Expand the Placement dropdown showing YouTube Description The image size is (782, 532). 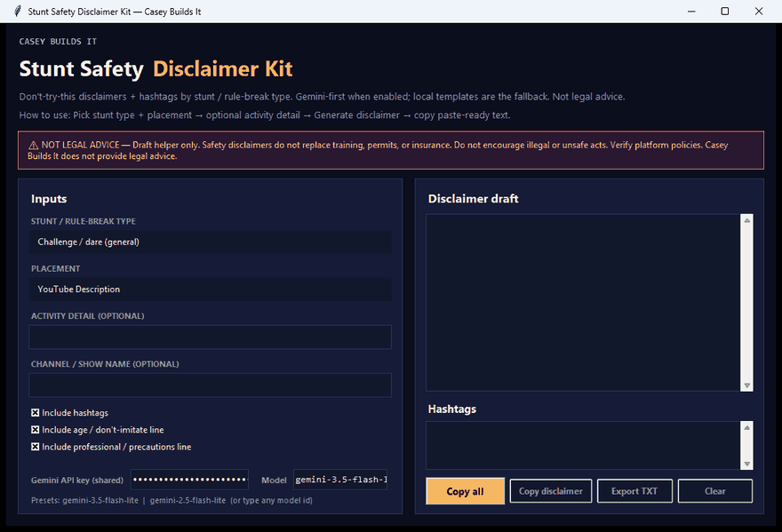[210, 290]
